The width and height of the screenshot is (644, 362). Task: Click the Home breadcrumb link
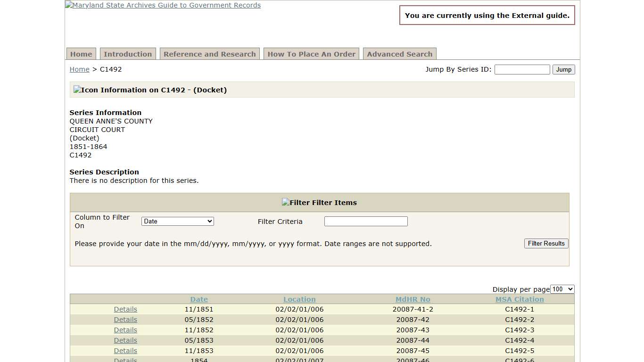tap(79, 69)
